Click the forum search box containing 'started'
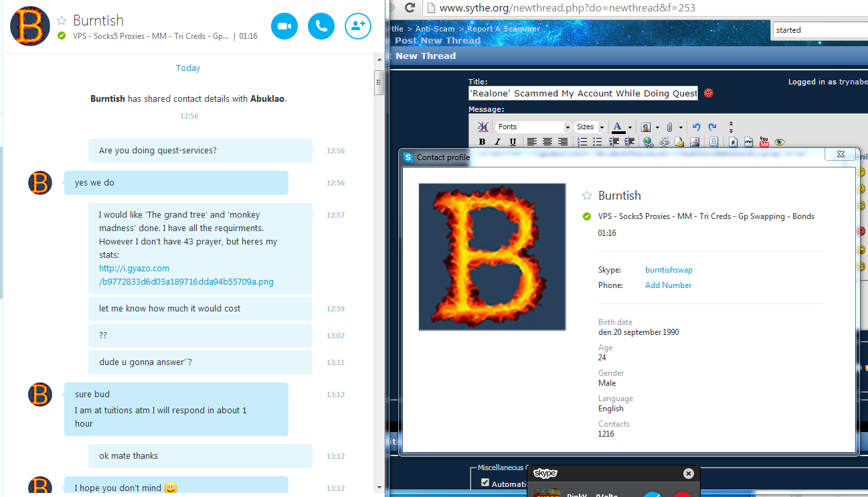 (x=819, y=29)
